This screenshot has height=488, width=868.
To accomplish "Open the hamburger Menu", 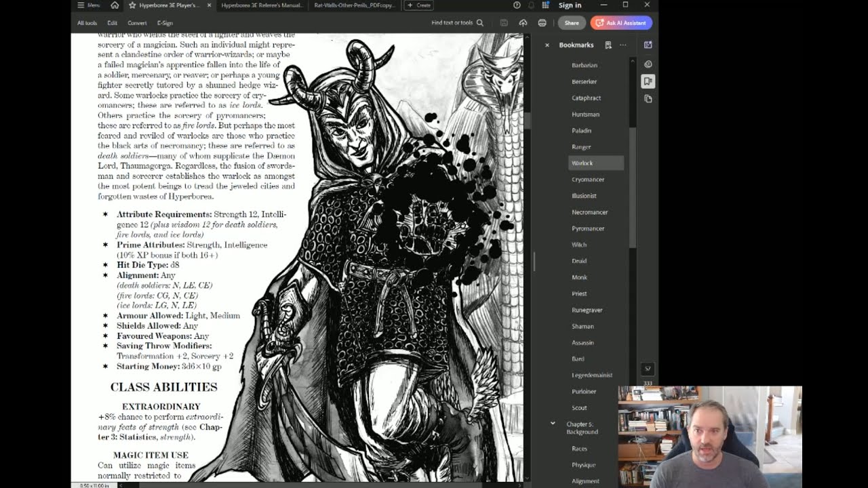I will [x=88, y=5].
